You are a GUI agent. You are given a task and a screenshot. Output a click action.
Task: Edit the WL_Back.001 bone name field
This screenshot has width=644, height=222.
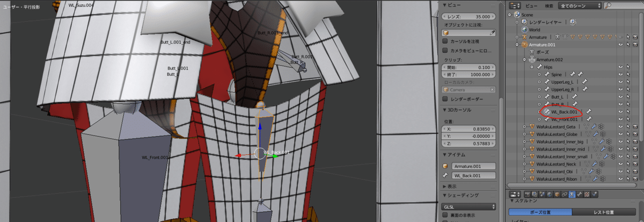(473, 176)
